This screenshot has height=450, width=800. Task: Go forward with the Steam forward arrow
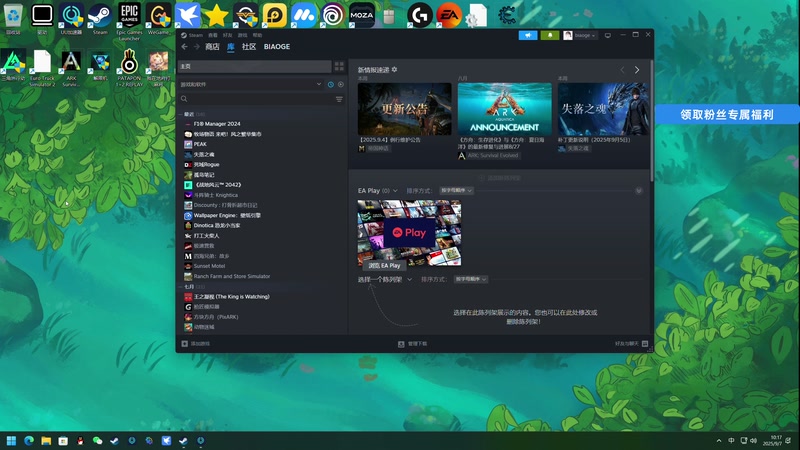point(196,46)
